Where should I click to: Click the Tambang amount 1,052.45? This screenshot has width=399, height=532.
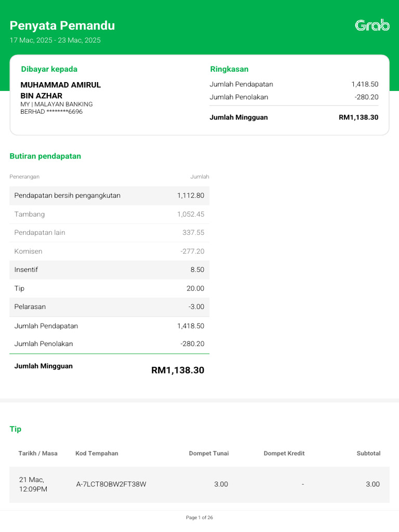point(190,214)
